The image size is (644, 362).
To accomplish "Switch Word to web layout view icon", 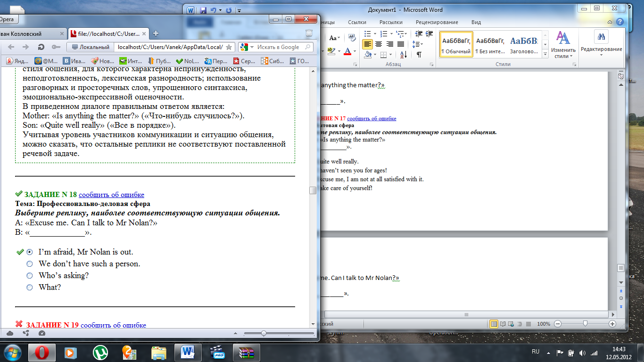I will (x=511, y=324).
